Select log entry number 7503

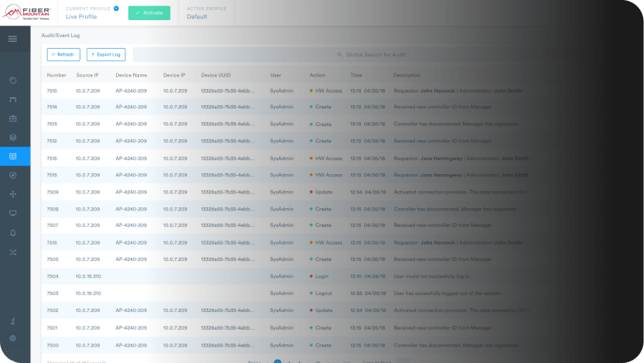[x=53, y=293]
